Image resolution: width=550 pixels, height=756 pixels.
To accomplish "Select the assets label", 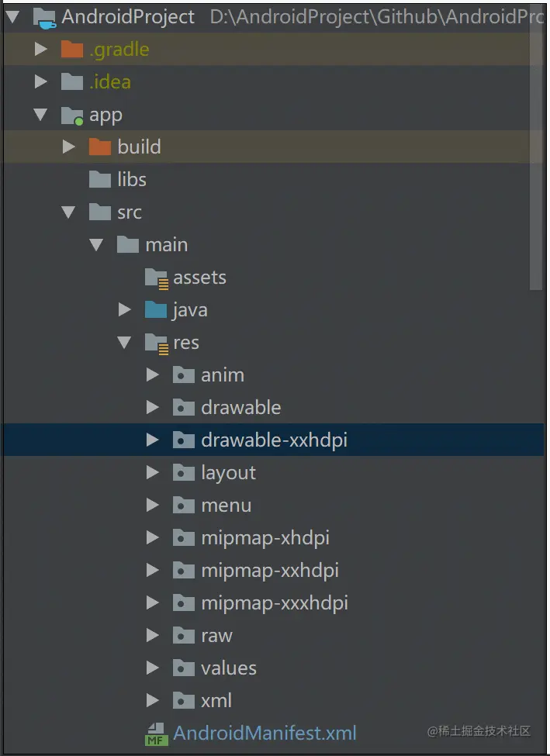I will click(199, 278).
